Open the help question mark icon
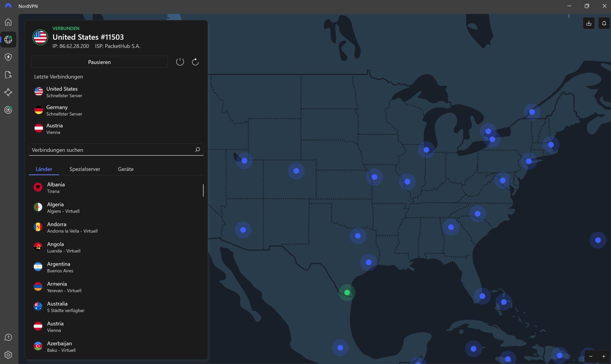The width and height of the screenshot is (611, 364). [x=8, y=337]
